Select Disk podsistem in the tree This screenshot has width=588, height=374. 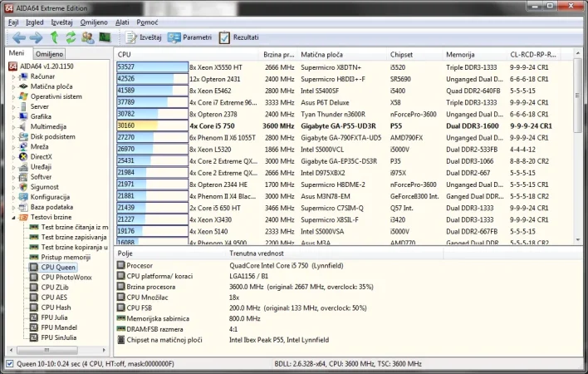(x=53, y=136)
